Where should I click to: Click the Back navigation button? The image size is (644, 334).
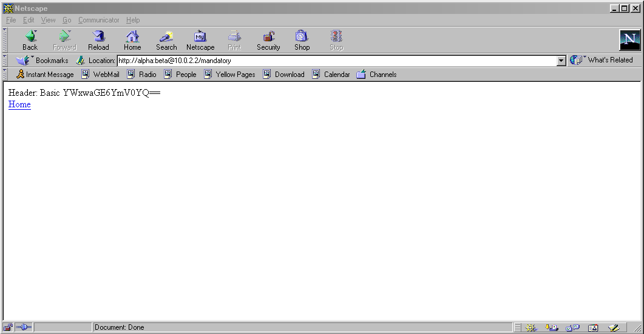[30, 41]
